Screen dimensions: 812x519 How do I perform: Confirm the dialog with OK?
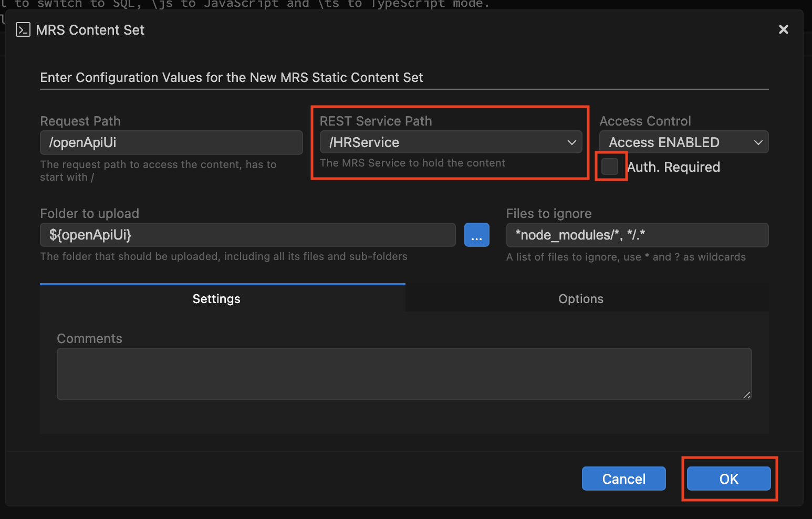click(728, 479)
